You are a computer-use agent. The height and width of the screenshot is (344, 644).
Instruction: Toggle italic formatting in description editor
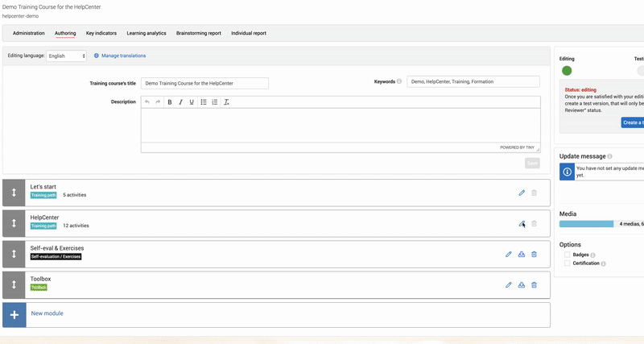(180, 102)
